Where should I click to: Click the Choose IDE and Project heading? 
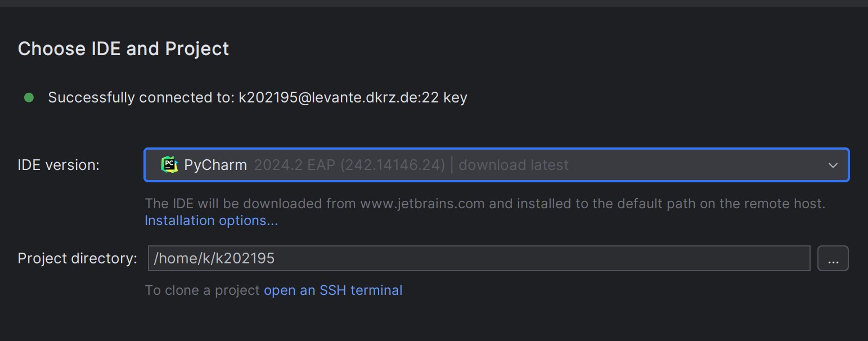pyautogui.click(x=123, y=48)
